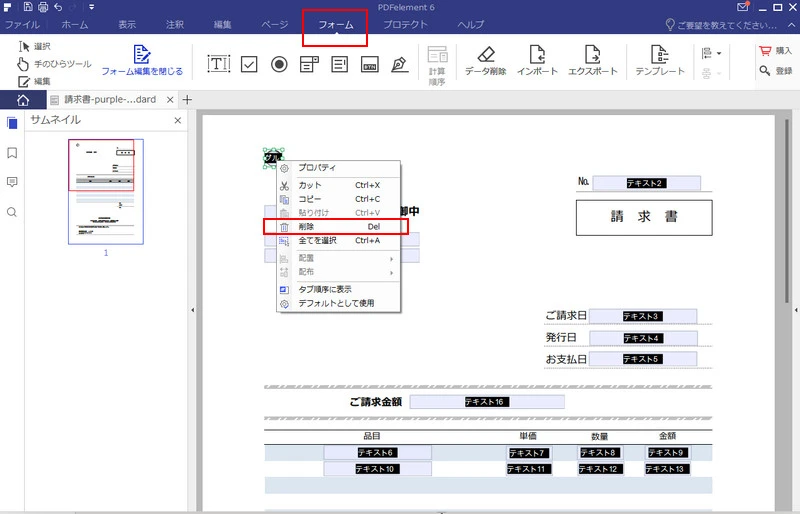Switch to 表示 tab
This screenshot has height=514, width=800.
(127, 25)
